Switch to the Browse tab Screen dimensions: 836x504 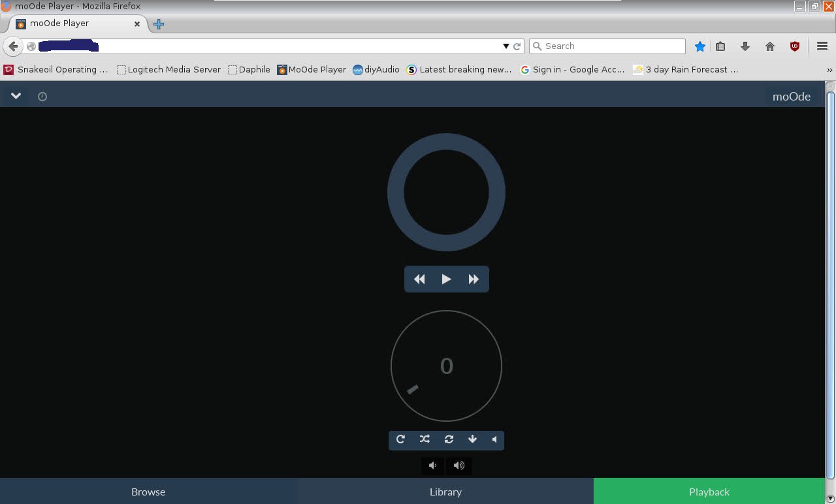pyautogui.click(x=148, y=492)
